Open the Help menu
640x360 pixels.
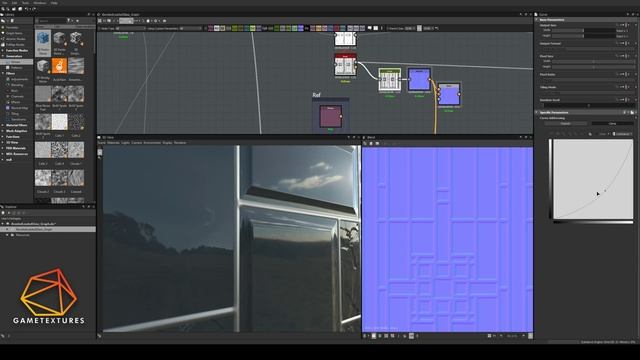click(x=54, y=3)
